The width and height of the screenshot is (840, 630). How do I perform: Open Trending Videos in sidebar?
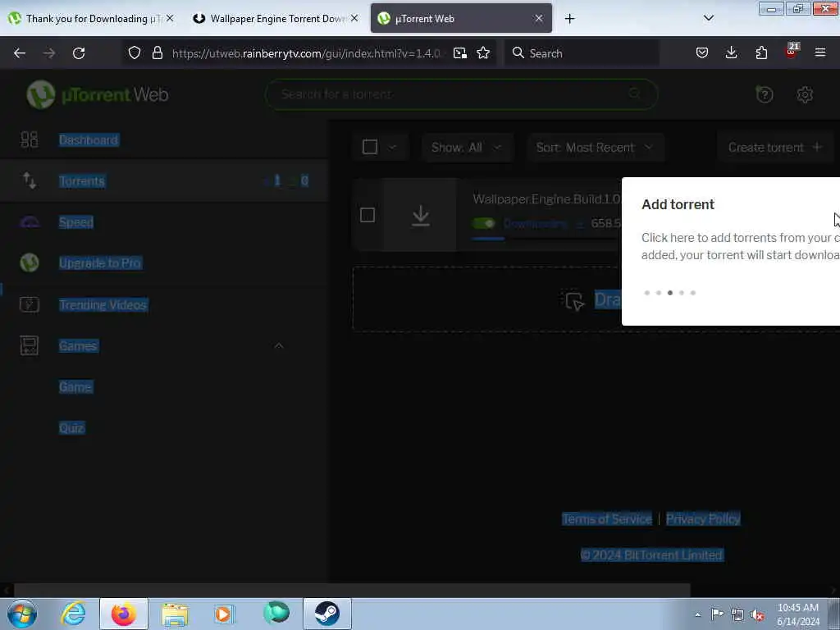(x=103, y=304)
